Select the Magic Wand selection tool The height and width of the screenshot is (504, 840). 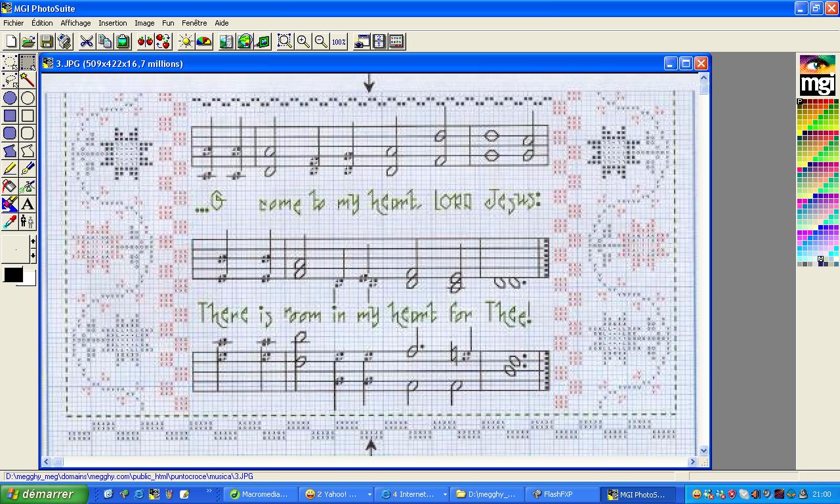pyautogui.click(x=28, y=80)
